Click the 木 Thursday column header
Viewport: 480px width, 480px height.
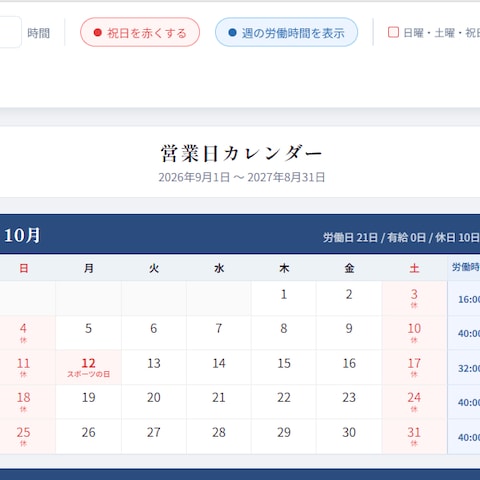tap(284, 268)
